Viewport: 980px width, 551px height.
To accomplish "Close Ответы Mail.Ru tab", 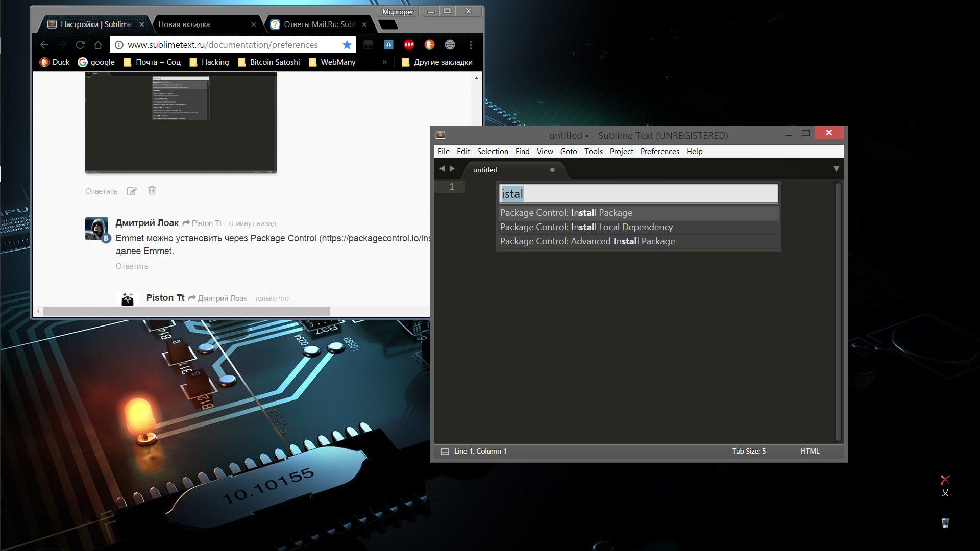I will point(364,24).
